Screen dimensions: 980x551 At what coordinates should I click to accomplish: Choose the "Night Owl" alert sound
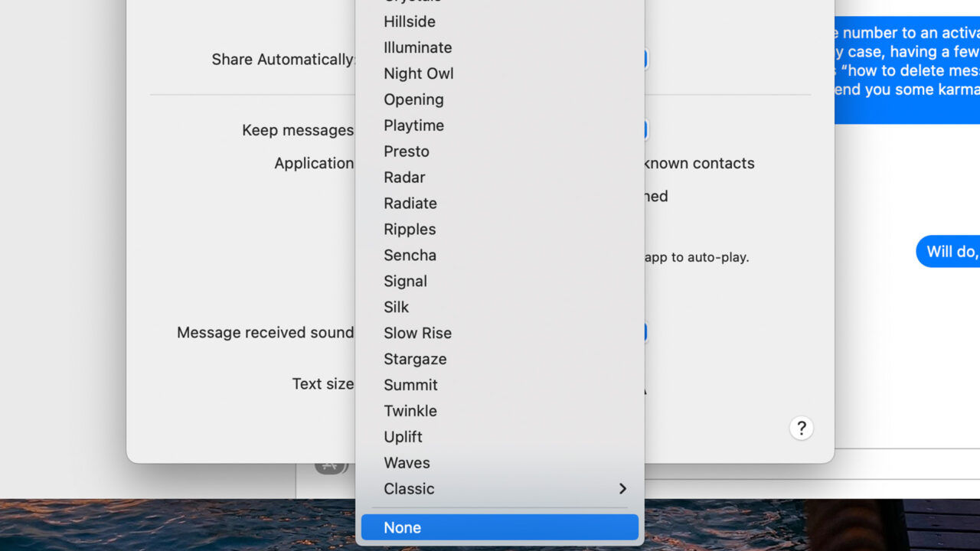click(419, 73)
